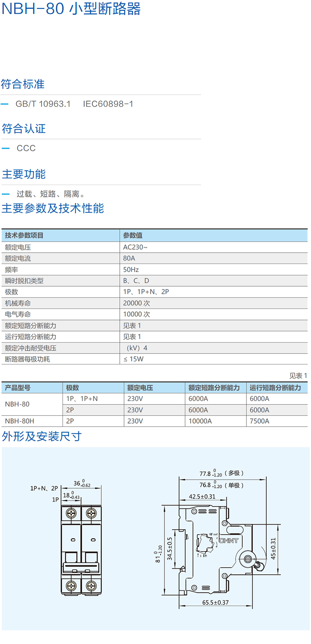Click the vertical 81 height dimension
Viewport: 311px width, 644px height.
click(159, 554)
